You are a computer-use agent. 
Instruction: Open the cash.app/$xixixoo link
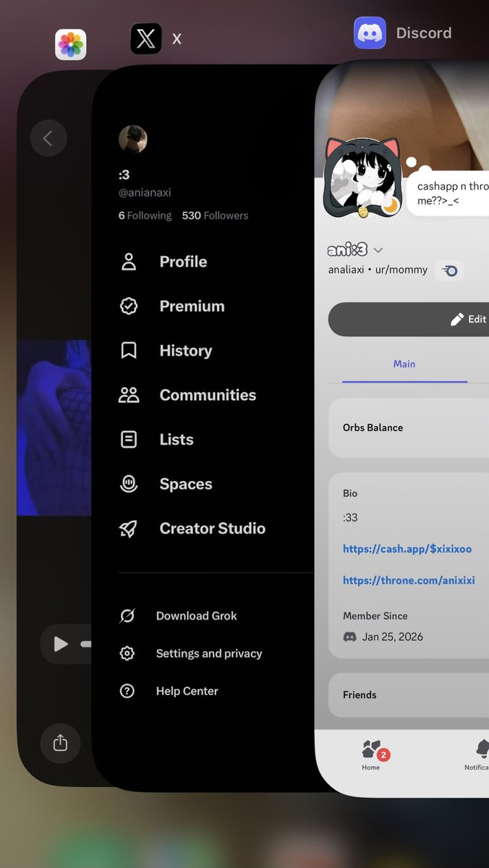[x=407, y=549]
